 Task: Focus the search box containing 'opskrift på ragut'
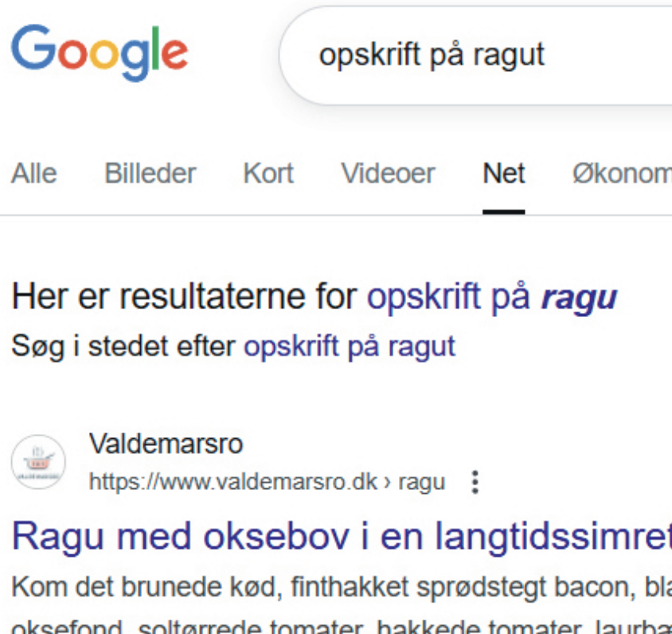478,55
